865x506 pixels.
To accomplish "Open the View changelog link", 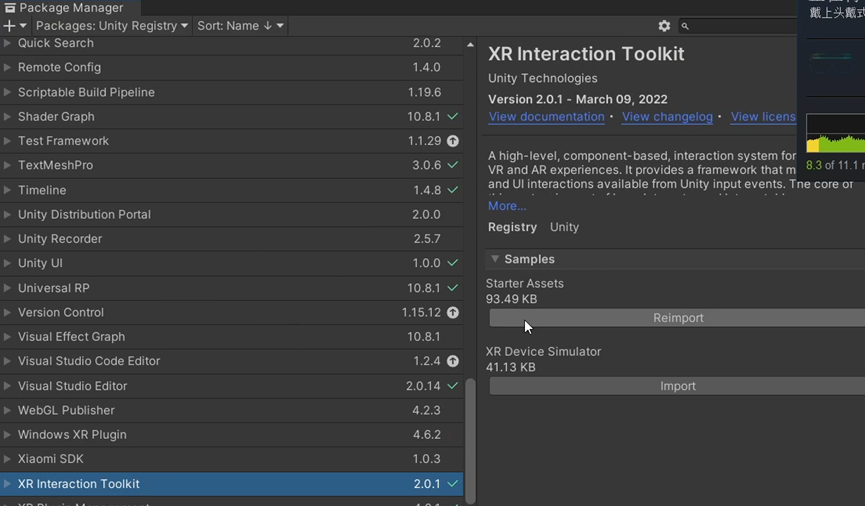I will click(x=667, y=117).
